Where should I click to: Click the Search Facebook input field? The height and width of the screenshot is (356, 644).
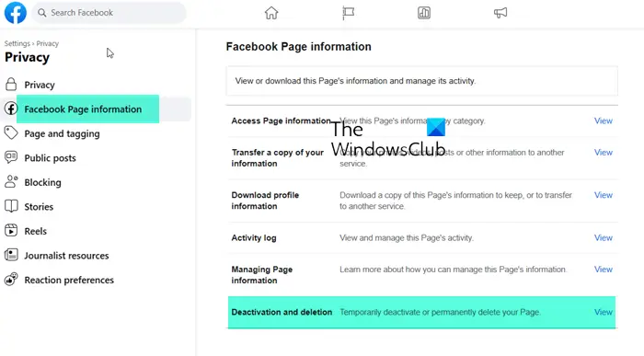(109, 13)
